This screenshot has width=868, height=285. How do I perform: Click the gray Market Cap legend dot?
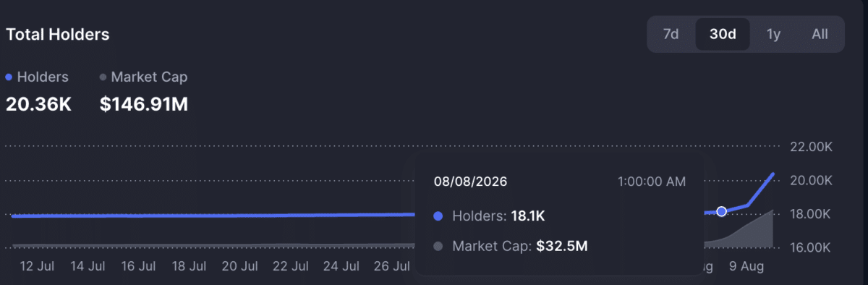tap(103, 77)
